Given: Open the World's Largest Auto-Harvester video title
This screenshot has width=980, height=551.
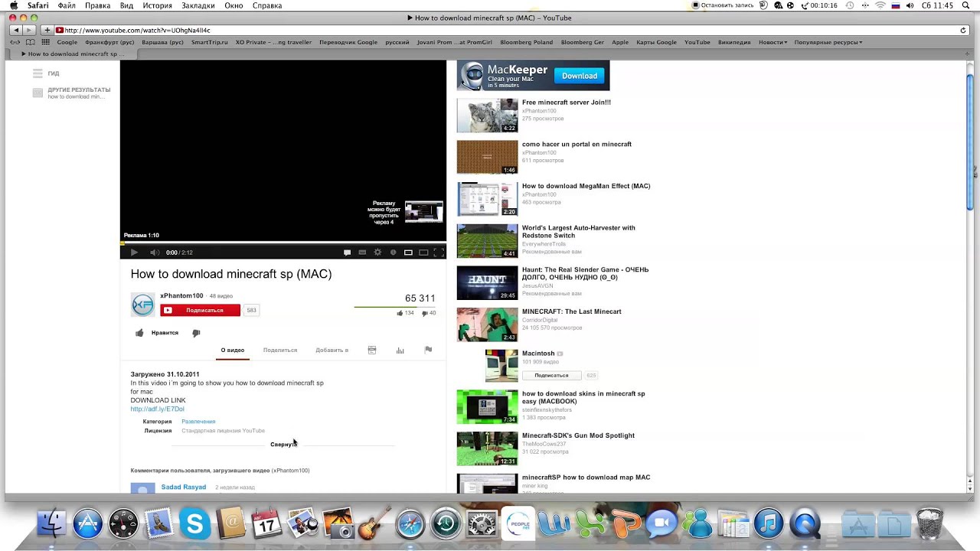Looking at the screenshot, I should (x=578, y=232).
